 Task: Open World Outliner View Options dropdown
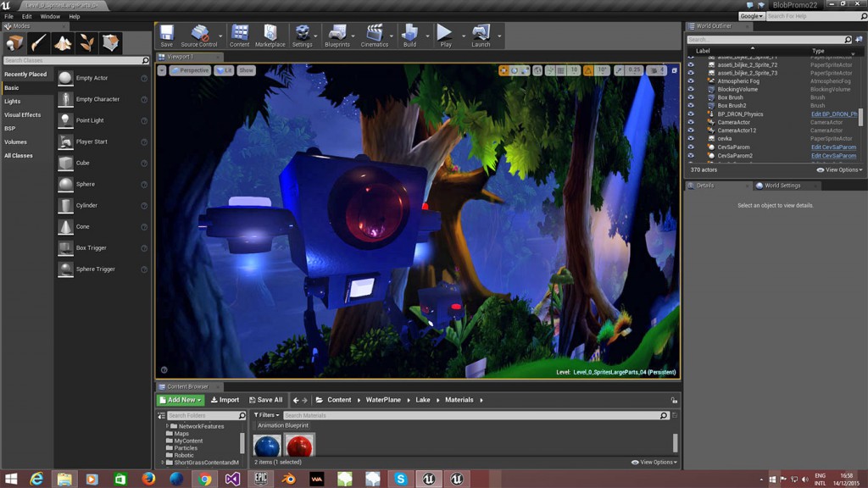[840, 169]
